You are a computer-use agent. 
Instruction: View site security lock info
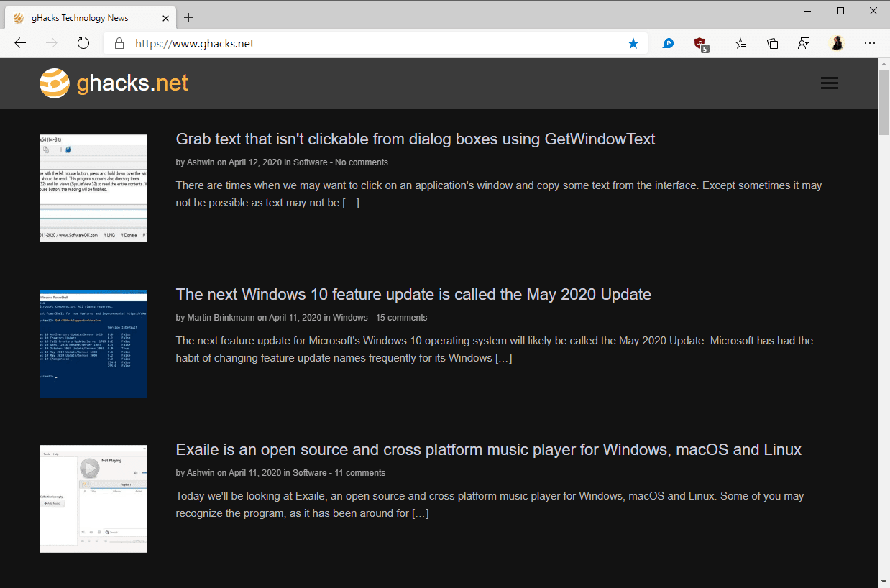click(x=119, y=43)
